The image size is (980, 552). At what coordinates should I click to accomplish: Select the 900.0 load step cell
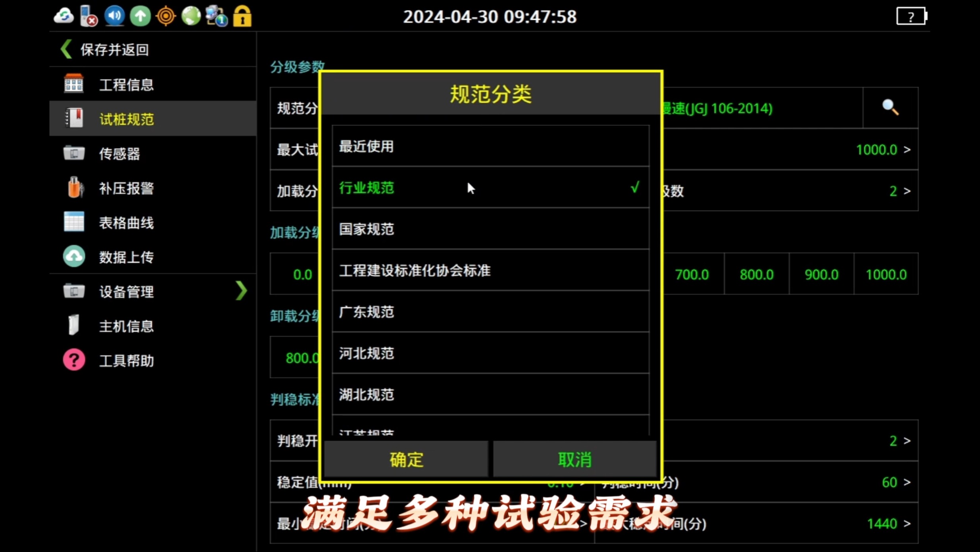pos(821,274)
